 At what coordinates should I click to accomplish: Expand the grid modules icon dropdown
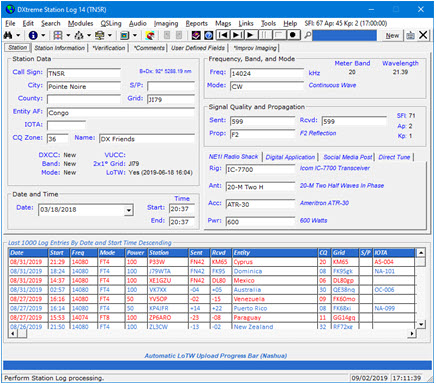[68, 35]
